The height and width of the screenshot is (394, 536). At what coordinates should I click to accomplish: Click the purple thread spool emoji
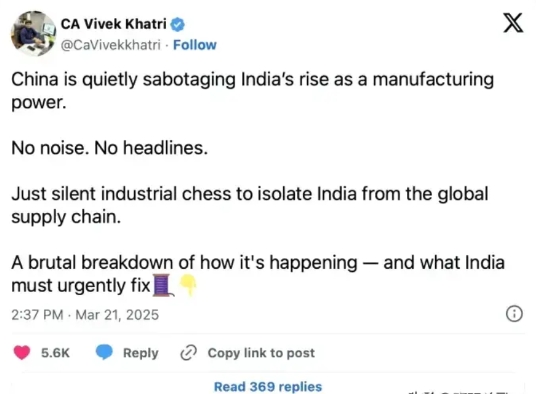click(163, 285)
